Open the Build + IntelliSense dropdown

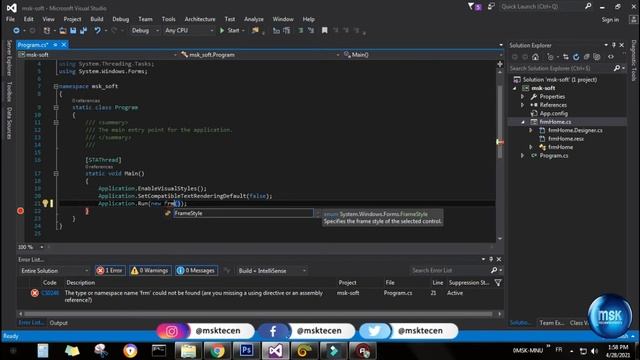tap(272, 271)
